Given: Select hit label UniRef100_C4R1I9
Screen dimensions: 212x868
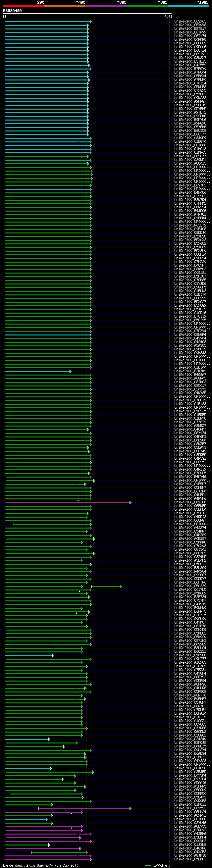Looking at the screenshot, I should (x=190, y=470).
